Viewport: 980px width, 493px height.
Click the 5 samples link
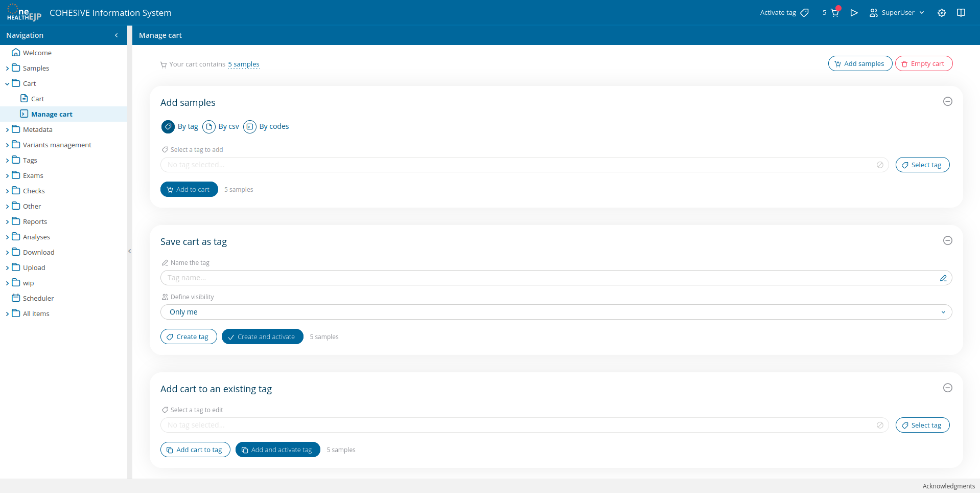click(x=244, y=64)
